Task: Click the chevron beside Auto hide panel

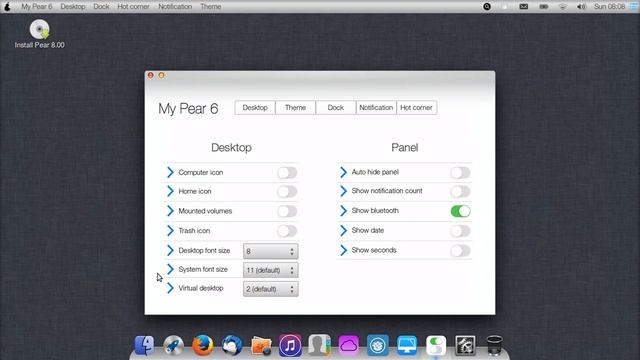Action: (x=343, y=172)
